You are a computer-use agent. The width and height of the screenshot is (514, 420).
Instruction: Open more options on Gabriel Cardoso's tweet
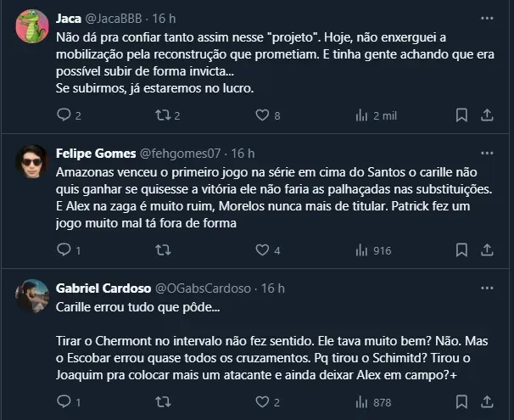(487, 288)
